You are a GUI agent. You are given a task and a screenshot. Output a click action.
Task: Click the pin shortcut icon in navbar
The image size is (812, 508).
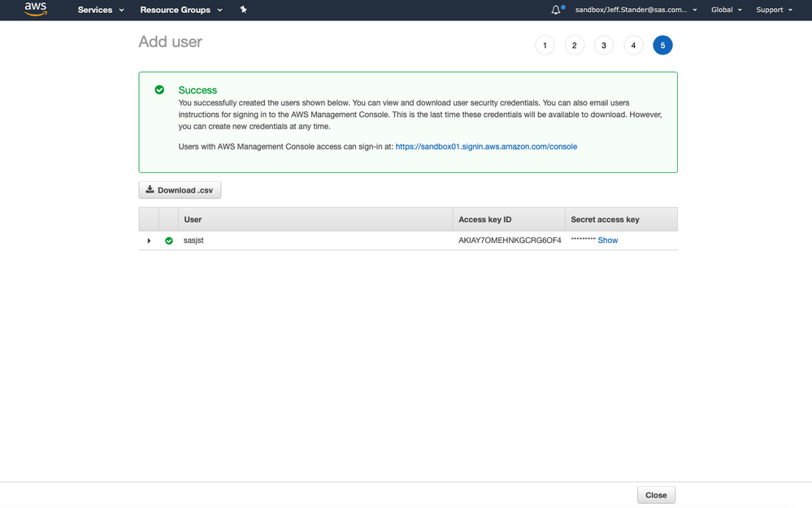click(244, 10)
